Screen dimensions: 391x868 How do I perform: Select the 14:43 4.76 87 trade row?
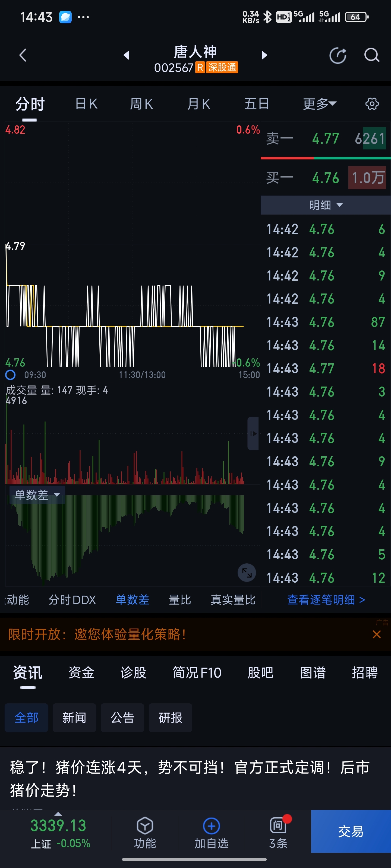click(x=326, y=322)
